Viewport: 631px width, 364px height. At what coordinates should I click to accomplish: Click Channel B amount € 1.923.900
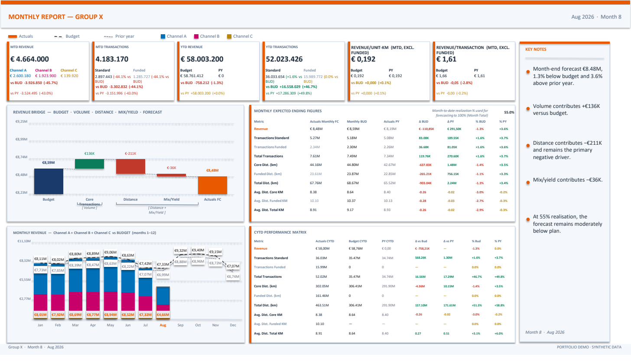(46, 76)
